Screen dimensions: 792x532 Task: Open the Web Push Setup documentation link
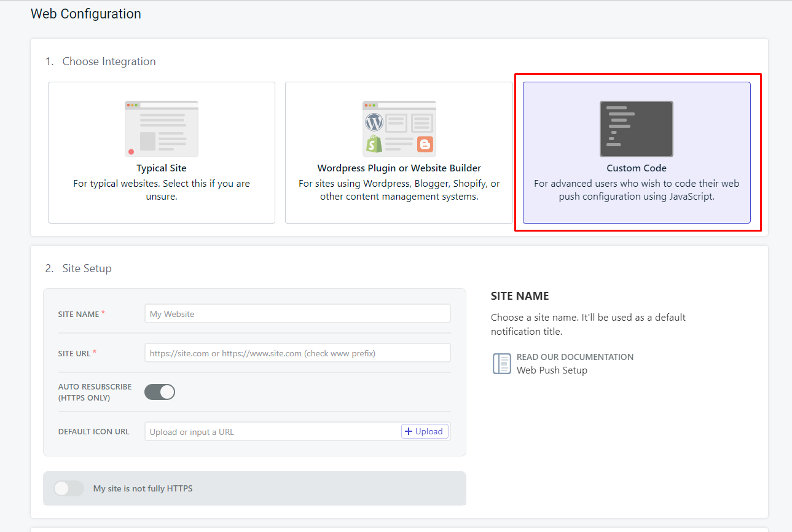pyautogui.click(x=552, y=370)
